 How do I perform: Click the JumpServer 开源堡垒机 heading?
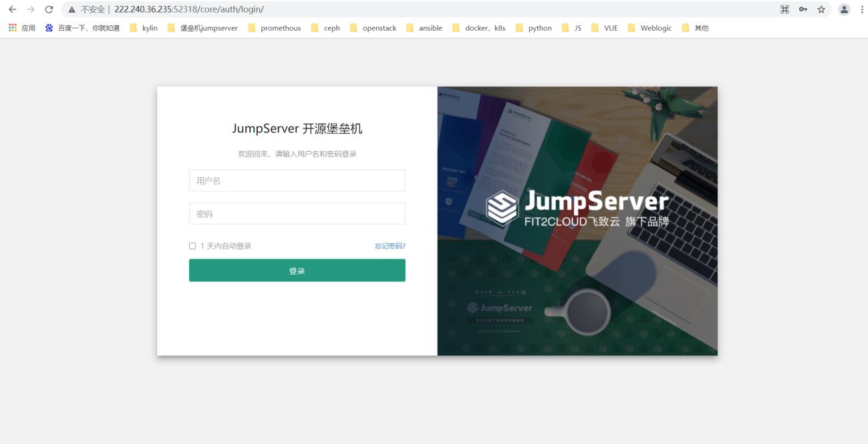[x=297, y=129]
